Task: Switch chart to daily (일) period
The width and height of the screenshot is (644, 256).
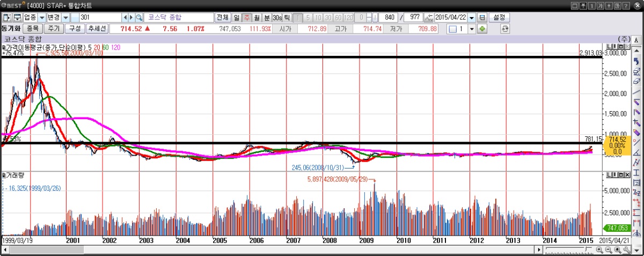Action: point(237,18)
